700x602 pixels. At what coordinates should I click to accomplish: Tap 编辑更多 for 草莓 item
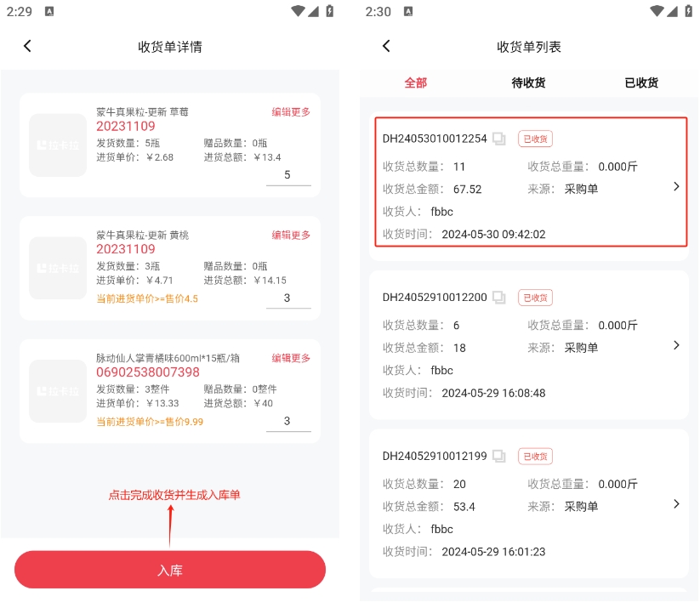click(291, 112)
